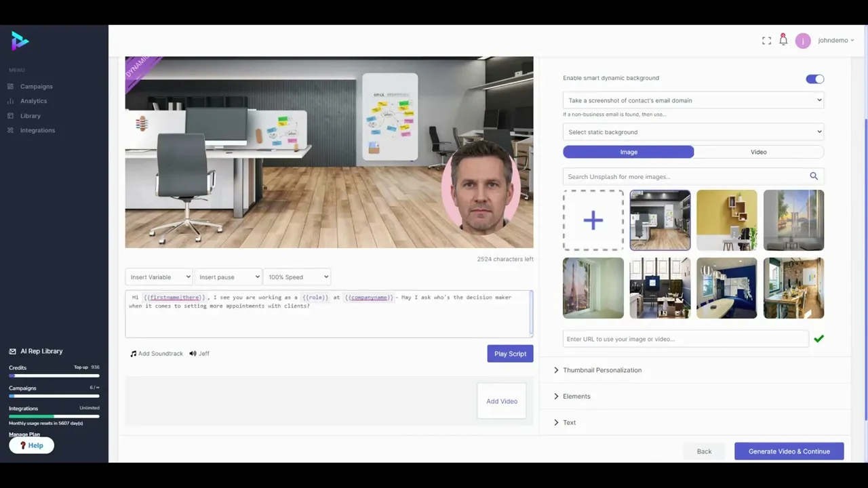Click the Manage Plan link
Screen dimensions: 868x488
pos(24,434)
